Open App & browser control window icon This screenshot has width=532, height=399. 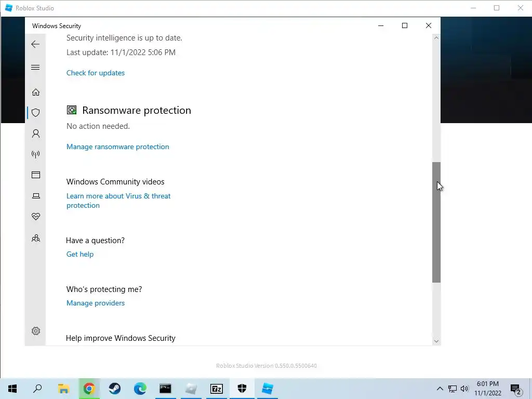[36, 175]
